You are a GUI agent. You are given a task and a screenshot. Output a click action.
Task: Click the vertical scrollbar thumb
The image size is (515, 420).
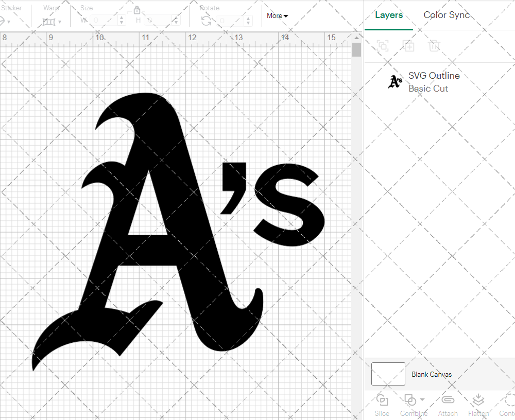pos(357,50)
